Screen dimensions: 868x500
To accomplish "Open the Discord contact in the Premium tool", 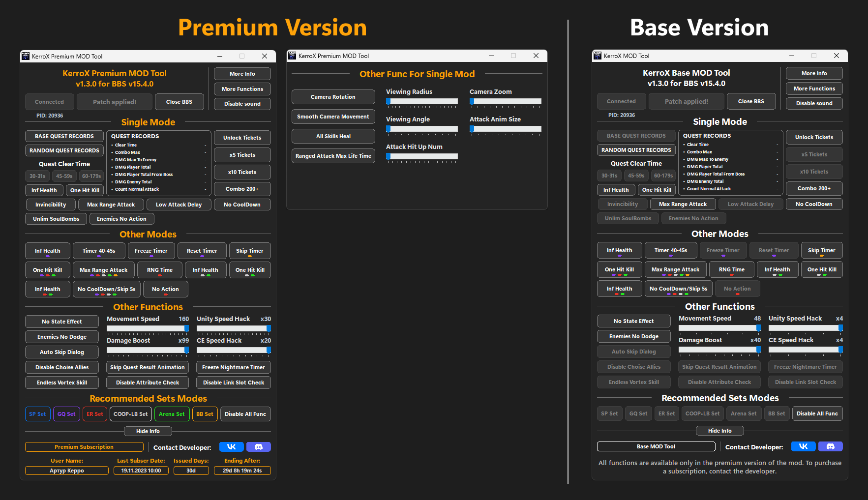I will (x=258, y=446).
